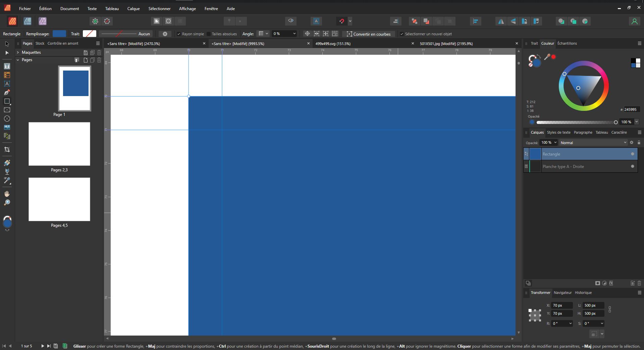Open the Trait stroke width setting
The width and height of the screenshot is (644, 350).
pyautogui.click(x=126, y=34)
